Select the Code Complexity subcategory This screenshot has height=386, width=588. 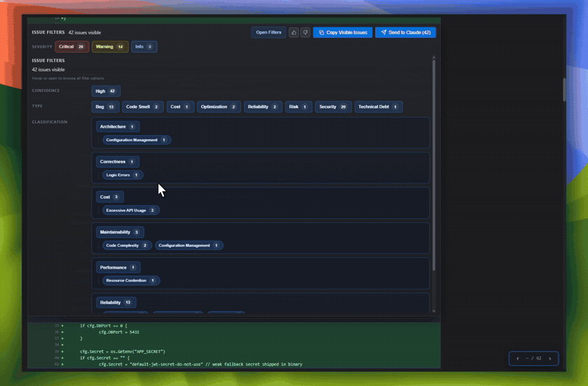[x=127, y=245]
